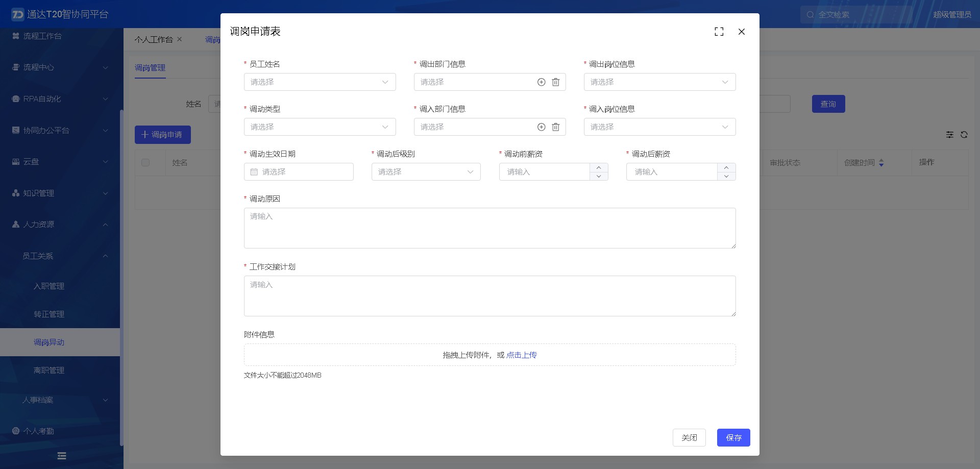
Task: Click the 点击上传 link
Action: point(522,355)
